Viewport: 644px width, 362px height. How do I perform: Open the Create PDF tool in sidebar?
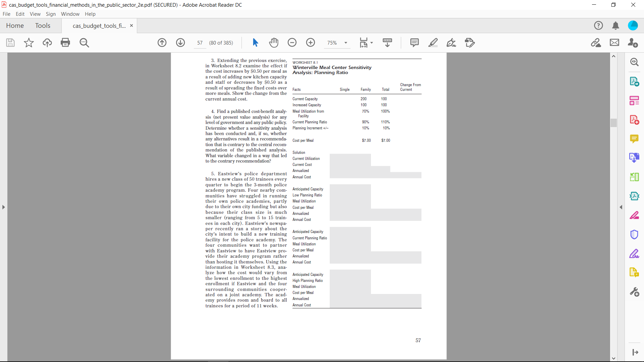pyautogui.click(x=634, y=120)
